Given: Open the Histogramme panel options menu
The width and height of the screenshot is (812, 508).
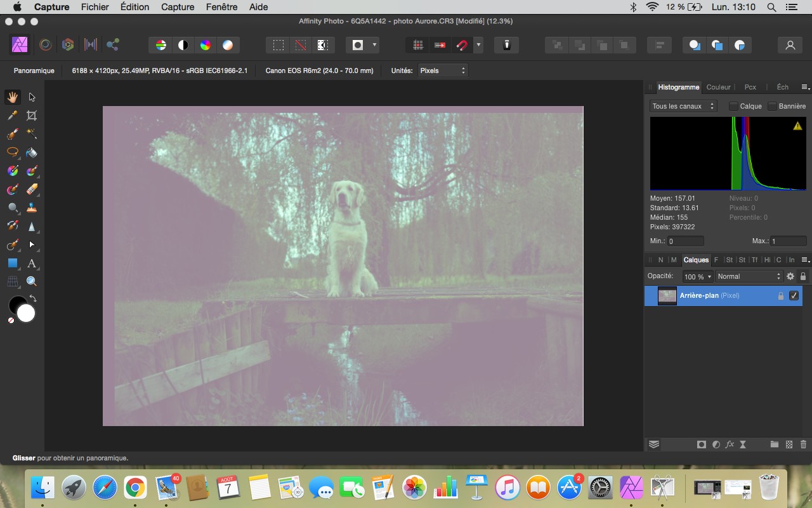Looking at the screenshot, I should tap(805, 87).
